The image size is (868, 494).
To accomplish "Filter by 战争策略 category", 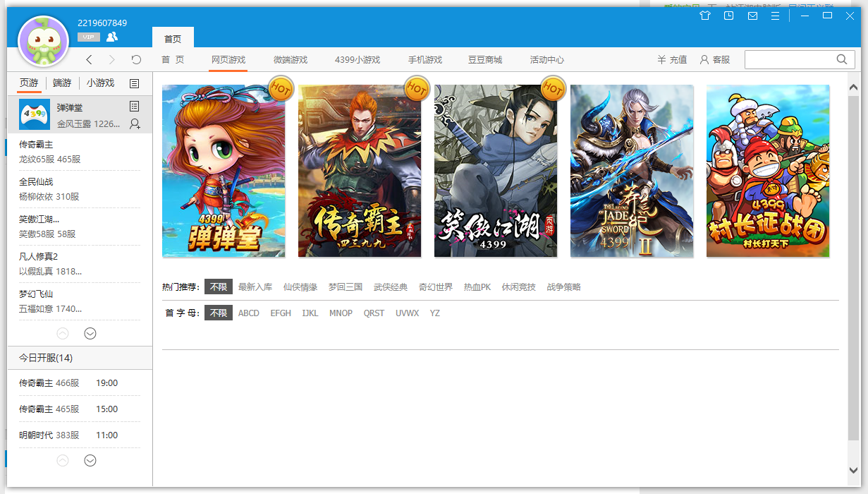I will coord(564,287).
